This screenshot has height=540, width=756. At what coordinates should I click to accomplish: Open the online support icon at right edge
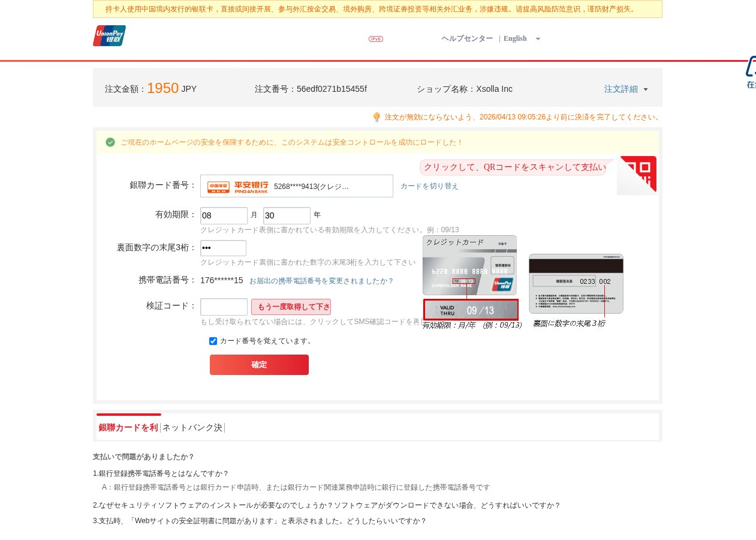pyautogui.click(x=751, y=72)
